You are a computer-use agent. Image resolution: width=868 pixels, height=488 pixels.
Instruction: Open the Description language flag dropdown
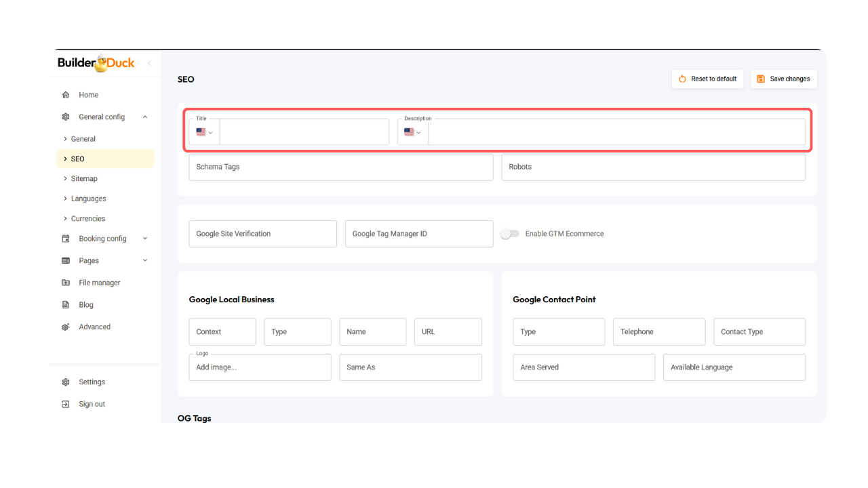412,132
